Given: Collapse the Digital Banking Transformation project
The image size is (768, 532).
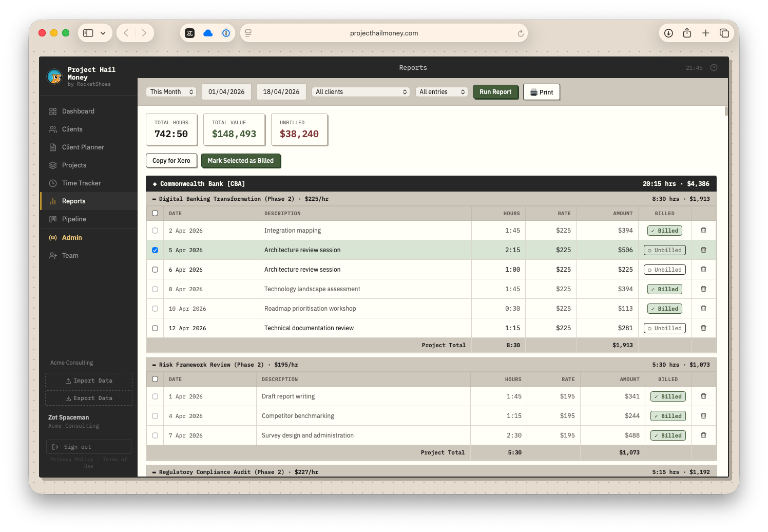Looking at the screenshot, I should click(155, 199).
